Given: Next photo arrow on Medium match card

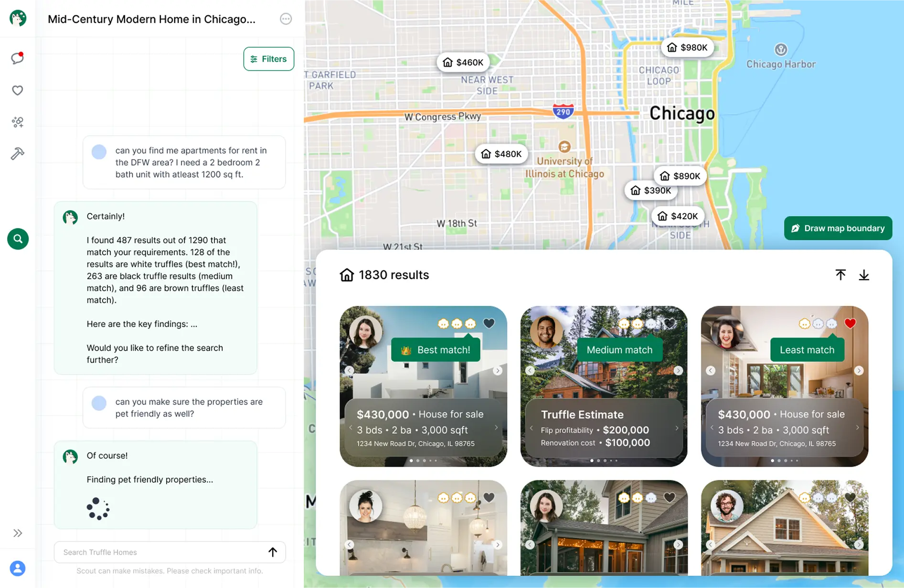Looking at the screenshot, I should [x=678, y=371].
